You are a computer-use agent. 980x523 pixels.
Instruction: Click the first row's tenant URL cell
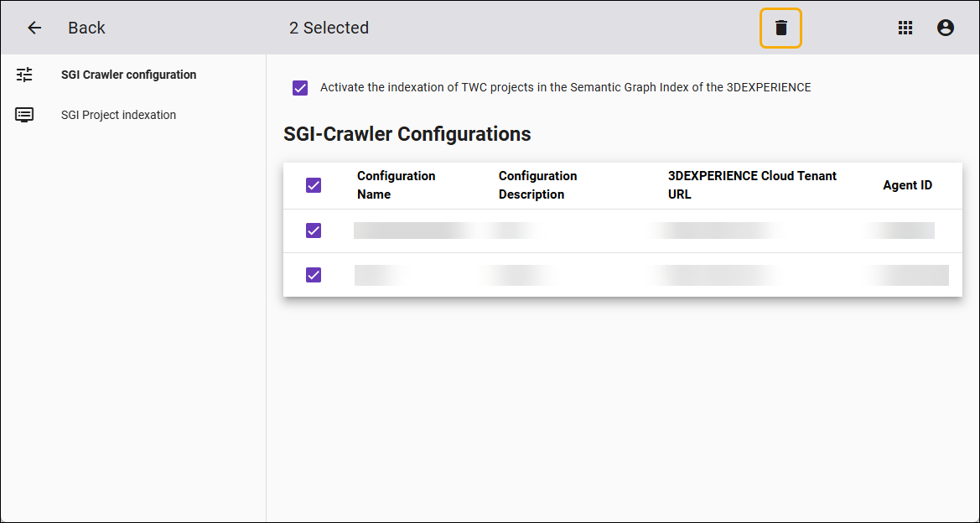coord(717,230)
